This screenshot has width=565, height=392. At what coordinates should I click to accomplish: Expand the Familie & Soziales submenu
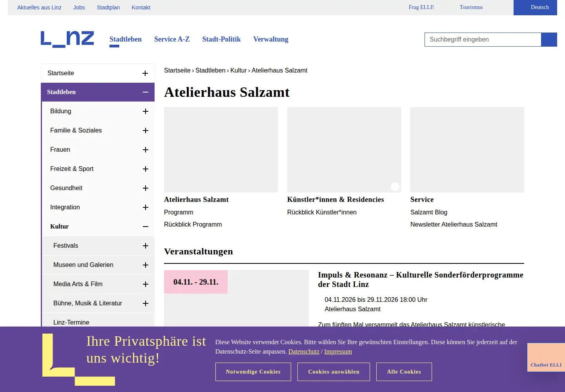click(146, 131)
